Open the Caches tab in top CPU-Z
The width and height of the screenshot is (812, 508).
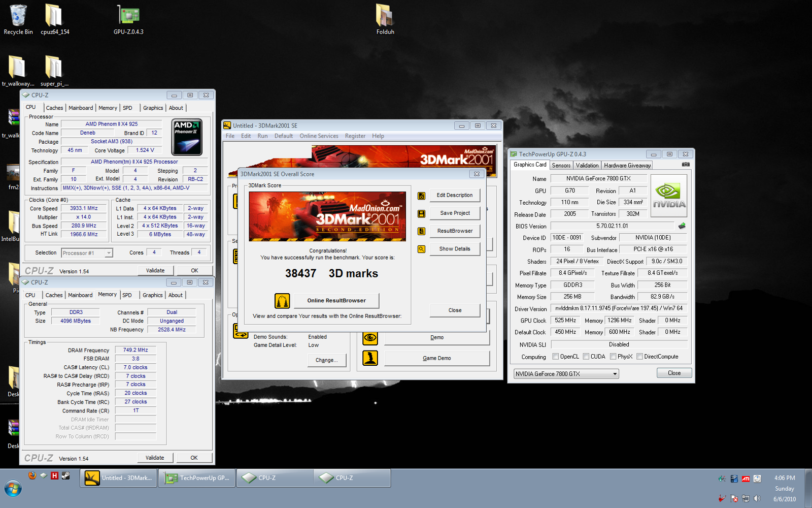(x=54, y=108)
